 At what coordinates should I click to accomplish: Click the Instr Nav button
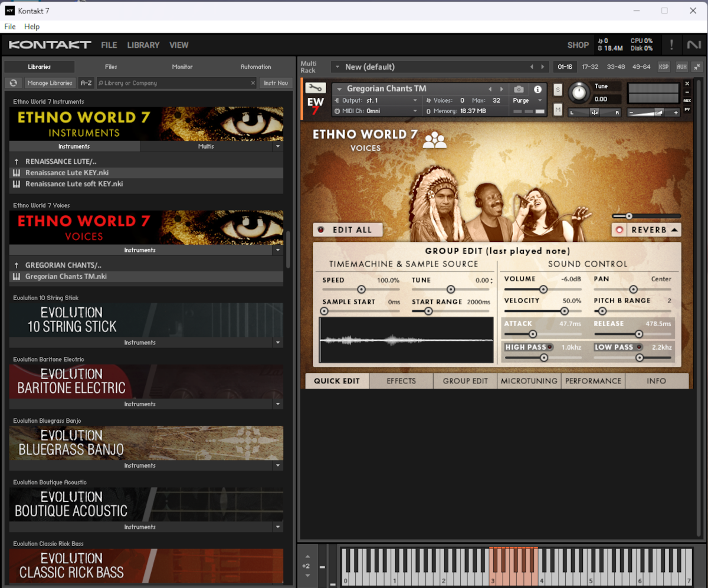(276, 83)
